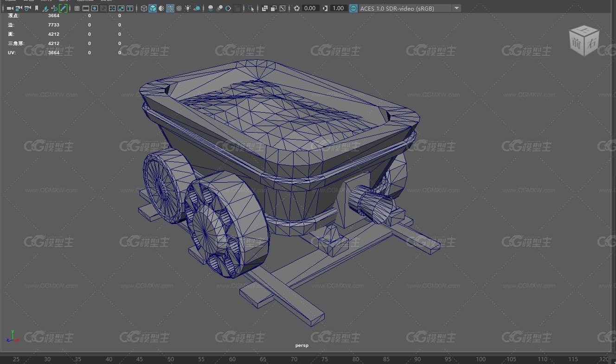Toggle X-Ray Active Components icon
Image resolution: width=616 pixels, height=364 pixels.
coord(274,8)
